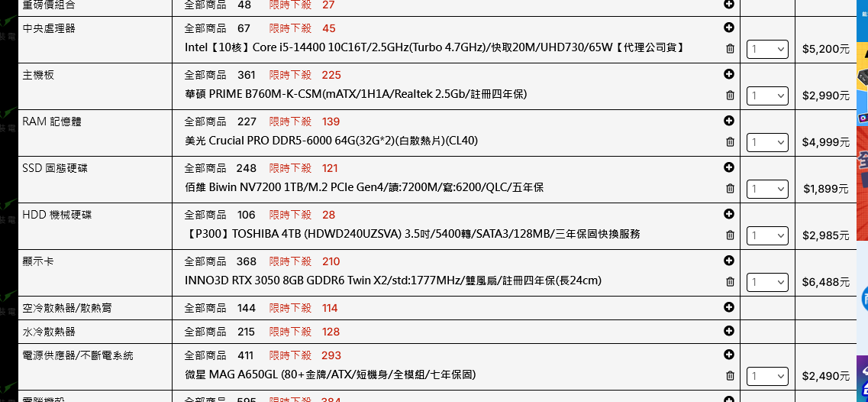Select the 美光 Crucial PRO DDR5-6000 product name
Screen dimensions: 868x402
(x=331, y=141)
